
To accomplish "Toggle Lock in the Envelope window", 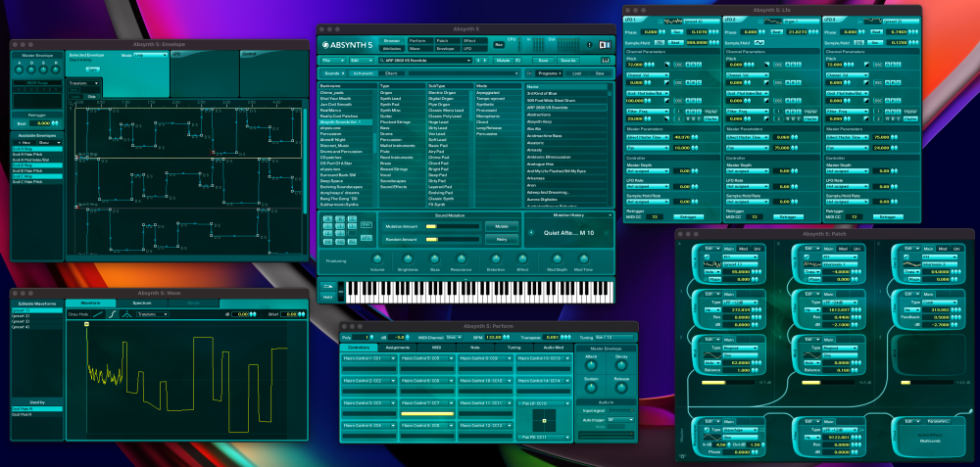I will point(74,96).
